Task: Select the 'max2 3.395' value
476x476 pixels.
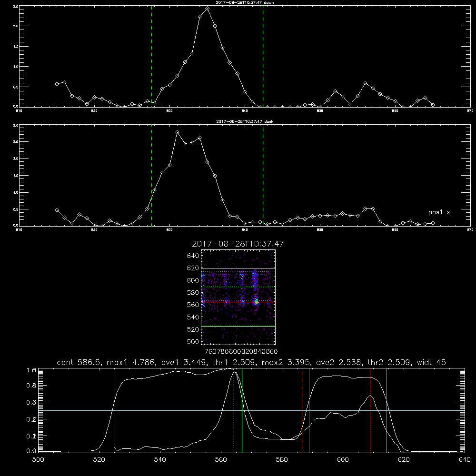Action: [x=286, y=362]
